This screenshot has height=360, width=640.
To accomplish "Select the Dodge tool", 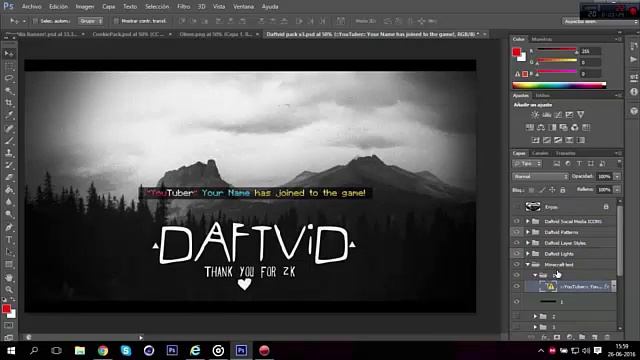I will [9, 214].
